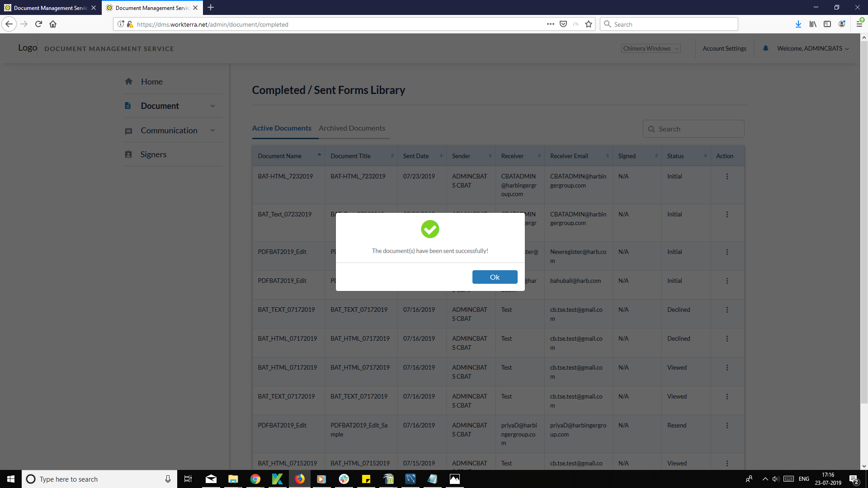Screen dimensions: 868x488
Task: Open the Communication section icon
Action: (129, 130)
